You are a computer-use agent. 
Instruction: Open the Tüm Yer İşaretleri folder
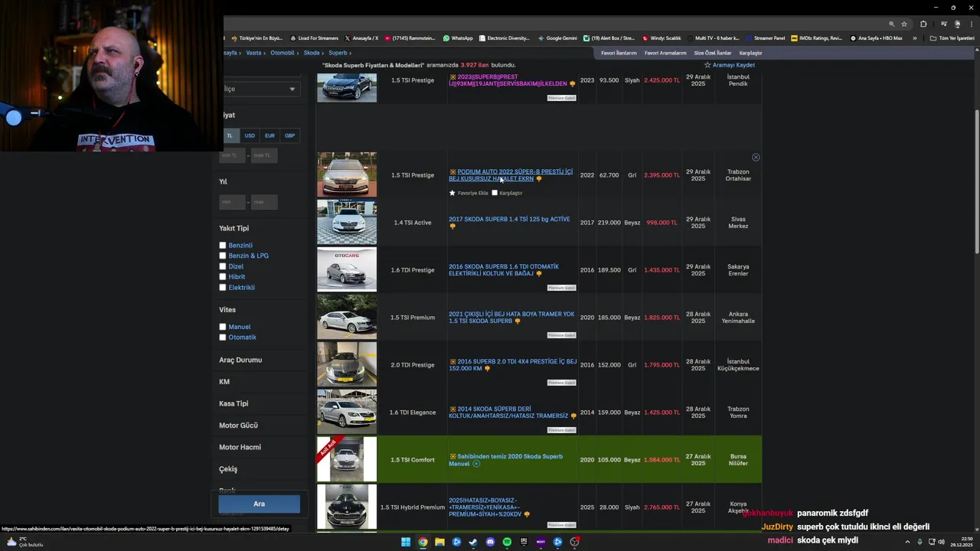point(952,38)
